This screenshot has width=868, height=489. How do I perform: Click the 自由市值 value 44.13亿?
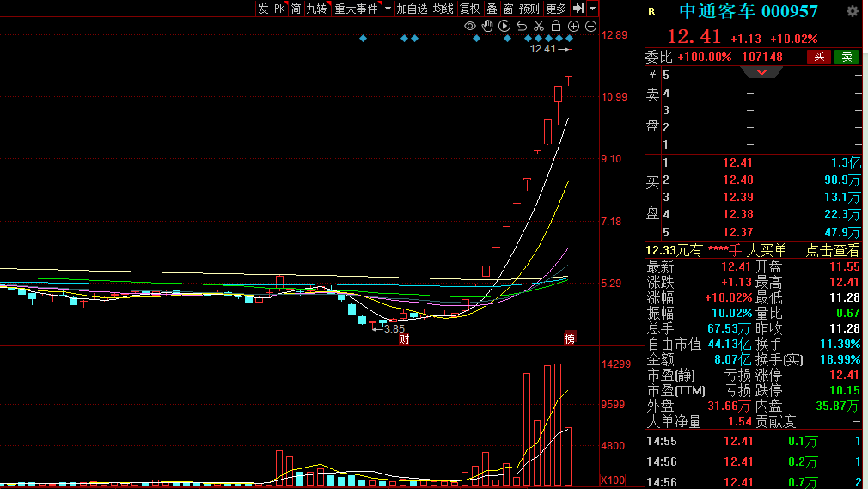(729, 344)
